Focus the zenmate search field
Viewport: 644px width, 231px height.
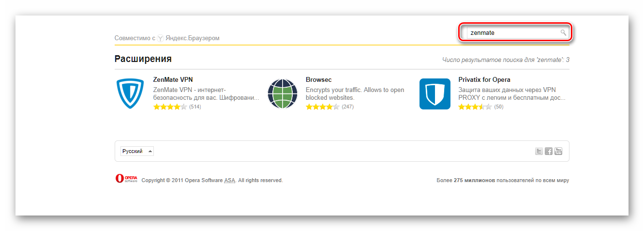point(515,33)
